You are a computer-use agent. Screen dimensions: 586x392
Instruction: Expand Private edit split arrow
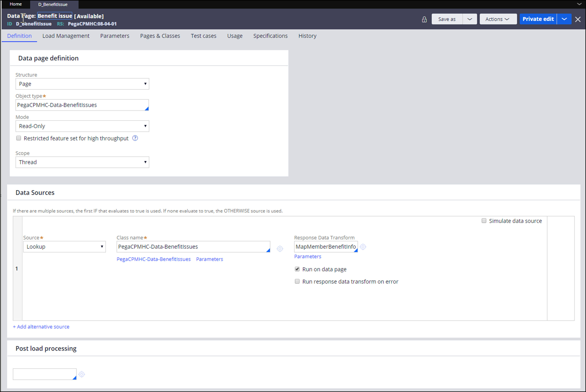[x=564, y=19]
